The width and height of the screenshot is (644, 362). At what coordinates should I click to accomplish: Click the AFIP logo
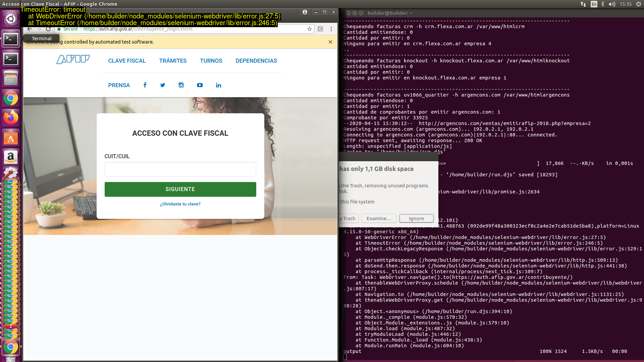(x=73, y=59)
